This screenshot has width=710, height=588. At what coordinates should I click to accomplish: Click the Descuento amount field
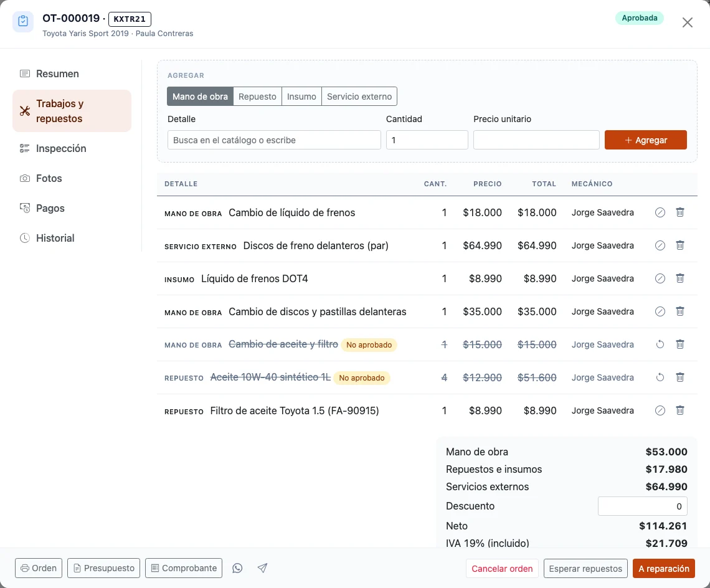(642, 506)
